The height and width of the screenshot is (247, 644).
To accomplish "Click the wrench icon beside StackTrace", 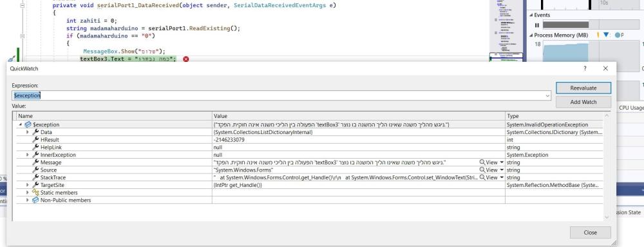I will 35,177.
